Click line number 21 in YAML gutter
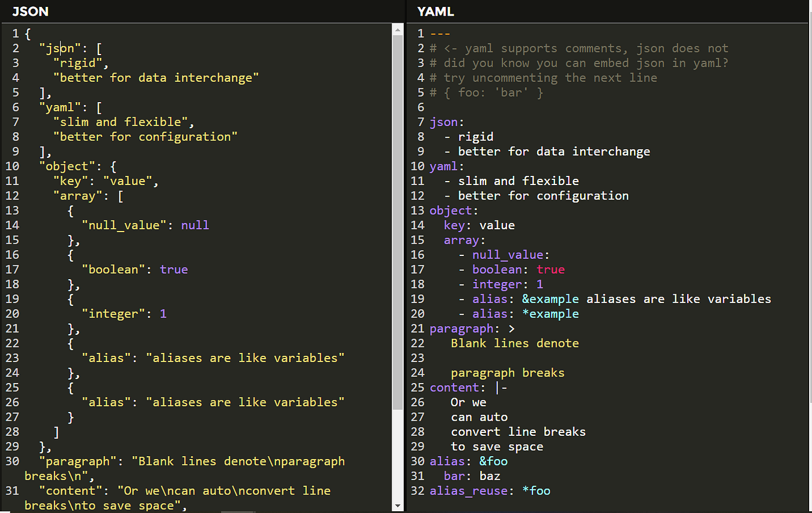The height and width of the screenshot is (513, 812). (418, 328)
